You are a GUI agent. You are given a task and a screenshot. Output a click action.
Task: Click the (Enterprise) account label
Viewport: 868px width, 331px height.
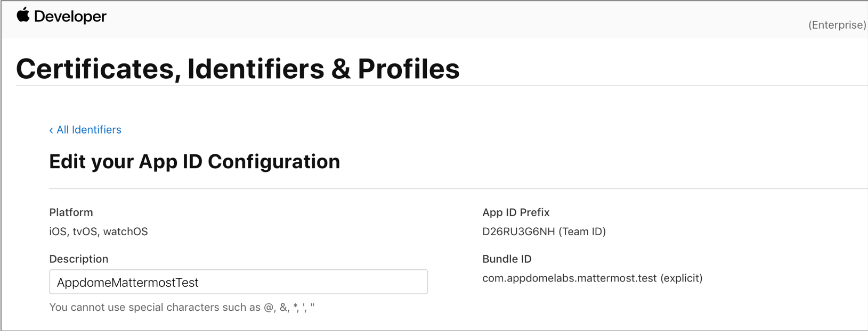click(x=837, y=25)
